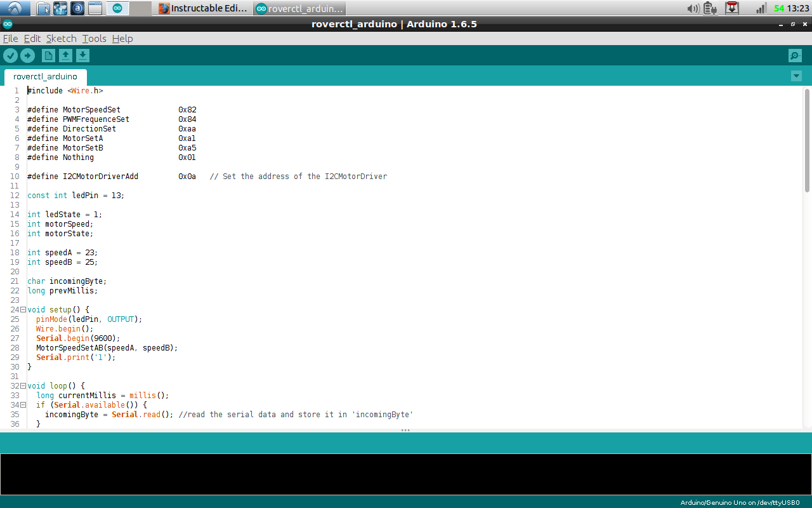Click '#include <Wire.h>' on line 1
The width and height of the screenshot is (812, 508).
click(x=65, y=91)
